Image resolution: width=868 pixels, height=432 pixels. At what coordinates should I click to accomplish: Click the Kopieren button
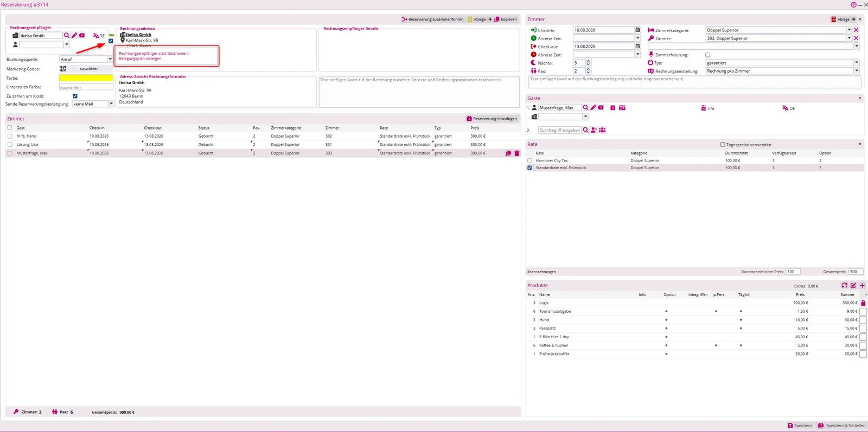pos(506,20)
